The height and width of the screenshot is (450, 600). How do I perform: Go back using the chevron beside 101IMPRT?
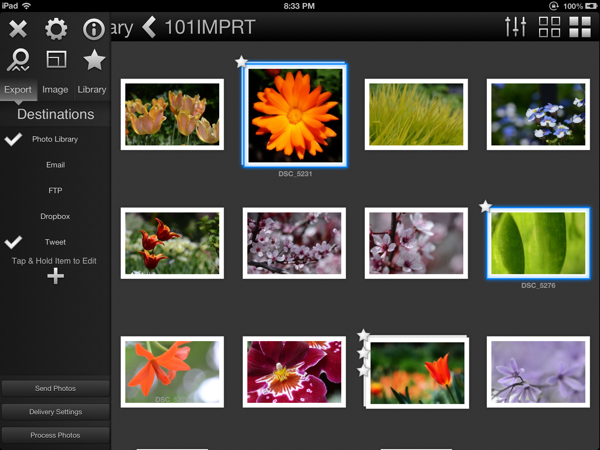click(150, 27)
